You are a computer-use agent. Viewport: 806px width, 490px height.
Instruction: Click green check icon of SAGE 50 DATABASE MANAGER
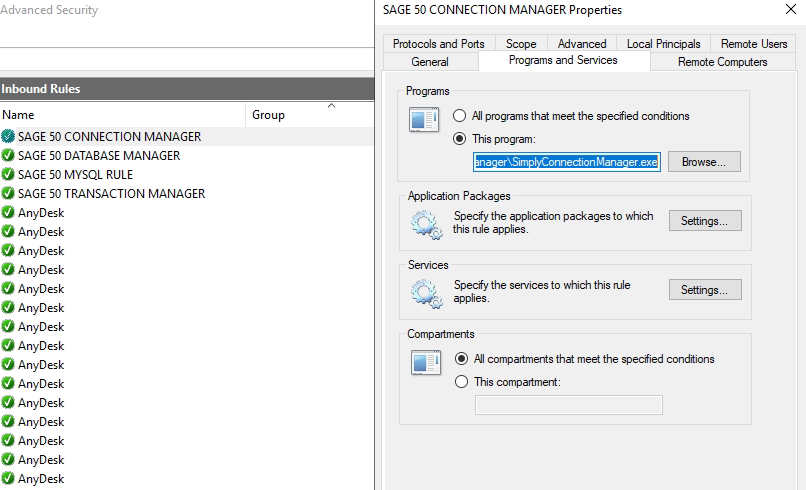pos(8,155)
